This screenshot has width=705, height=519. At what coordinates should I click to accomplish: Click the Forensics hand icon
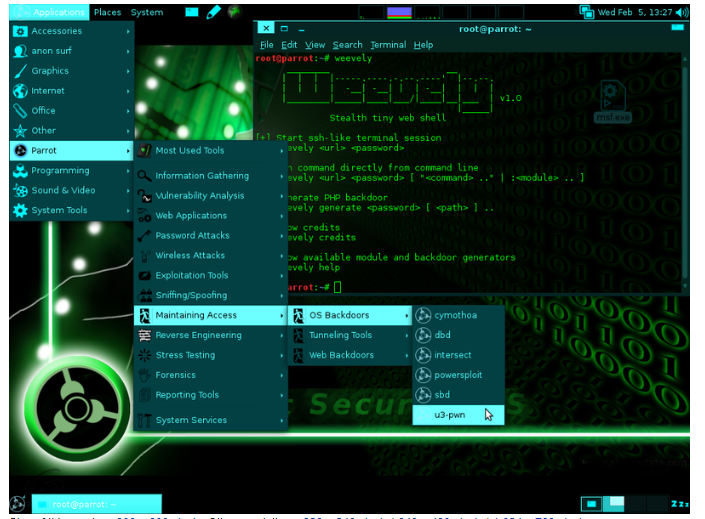[x=144, y=375]
